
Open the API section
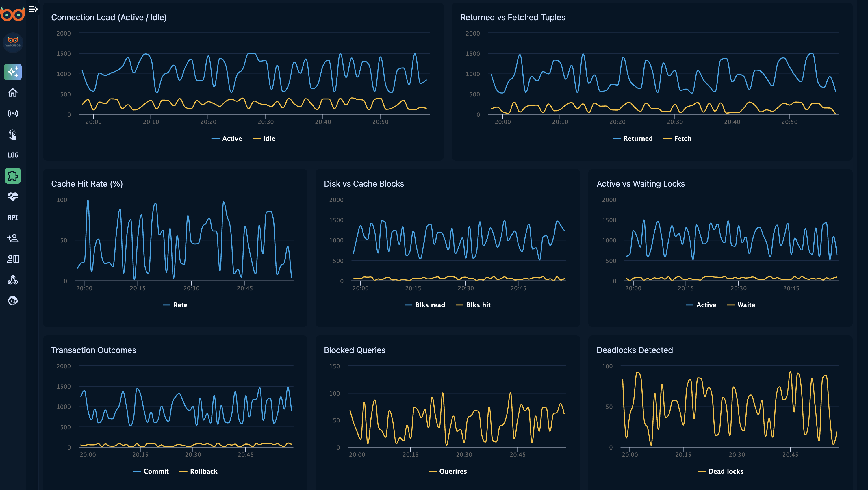(x=13, y=217)
